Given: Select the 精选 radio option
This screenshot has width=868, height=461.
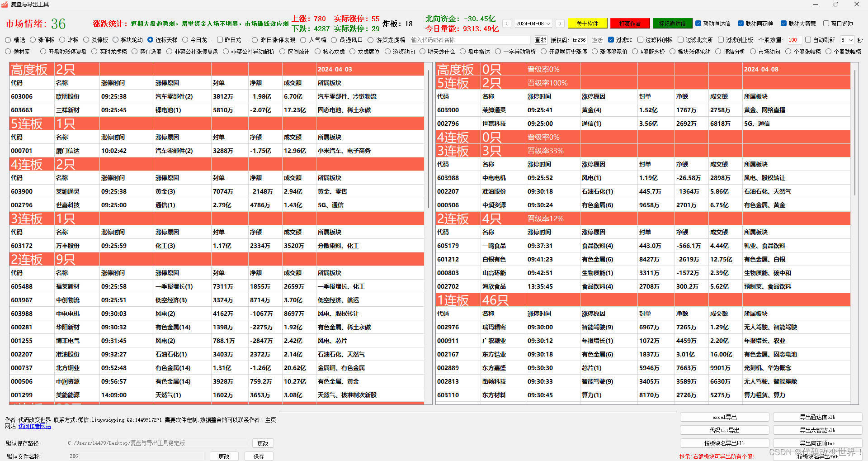Looking at the screenshot, I should coord(15,40).
